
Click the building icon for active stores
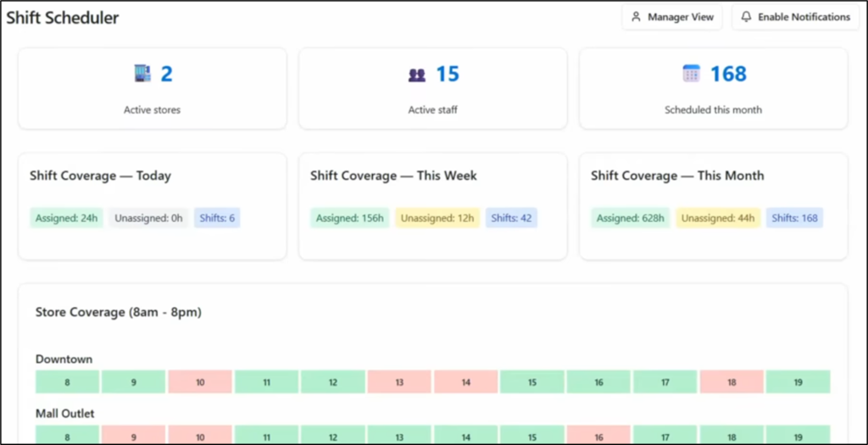142,74
